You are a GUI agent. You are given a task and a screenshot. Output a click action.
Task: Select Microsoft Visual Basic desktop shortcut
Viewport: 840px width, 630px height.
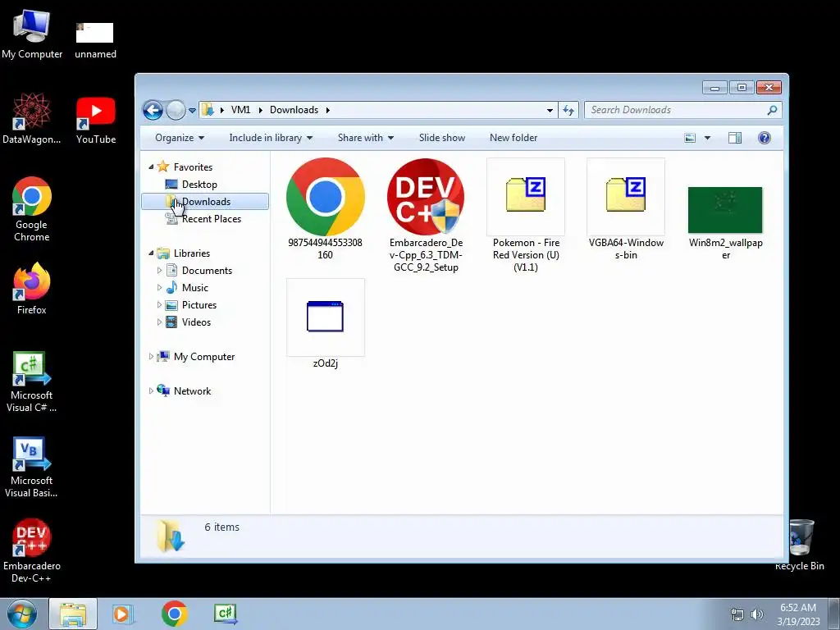32,467
